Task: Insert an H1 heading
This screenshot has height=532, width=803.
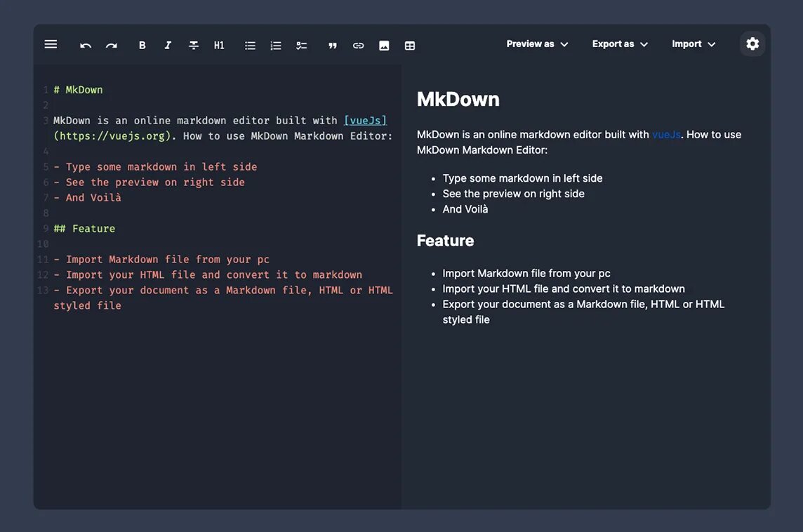Action: [x=219, y=46]
